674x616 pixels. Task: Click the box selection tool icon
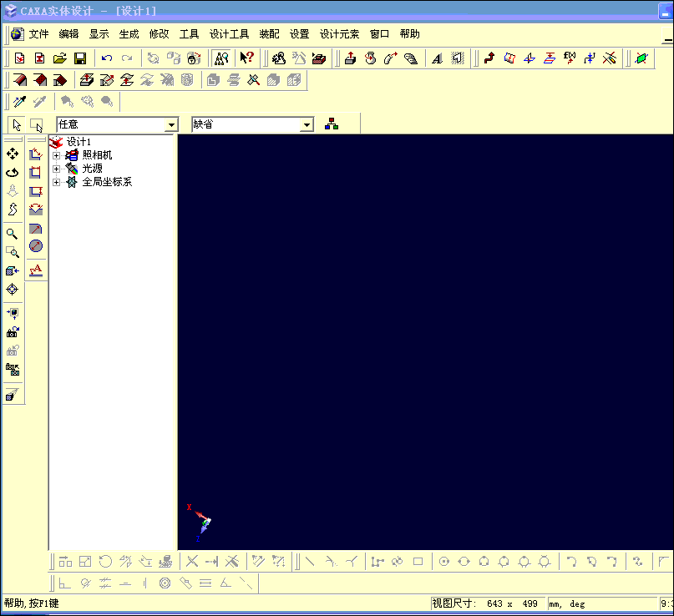point(37,125)
